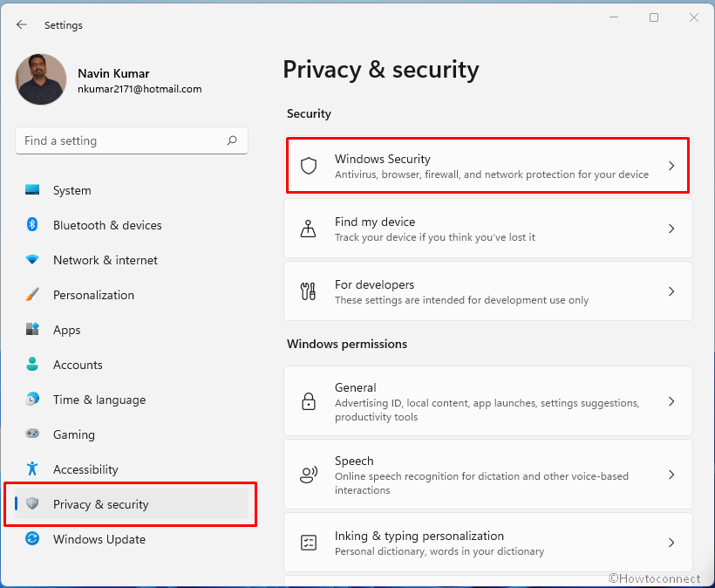This screenshot has width=715, height=588.
Task: Click the Apps icon in sidebar
Action: point(32,329)
